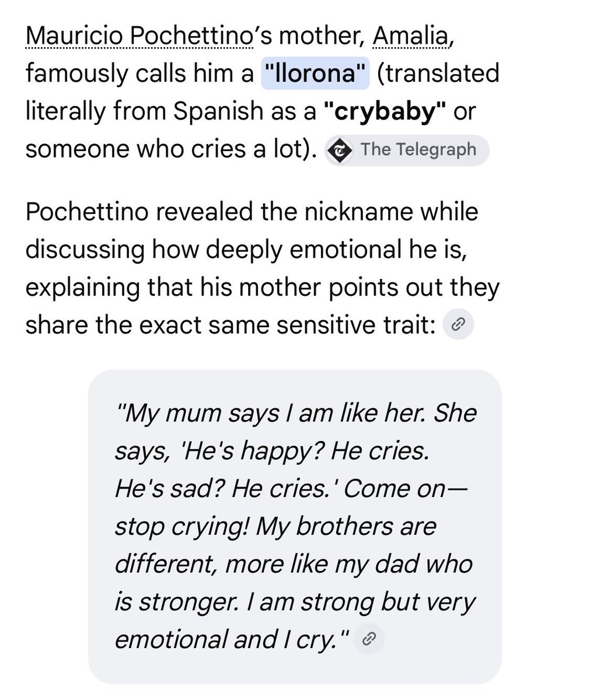This screenshot has width=590, height=700.
Task: Select the highlighted "llorona" term
Action: point(315,74)
